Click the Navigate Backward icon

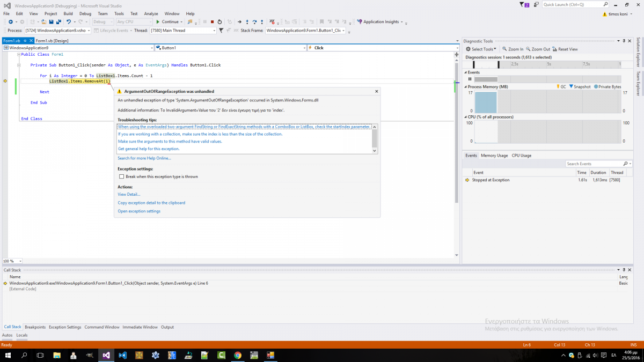(x=11, y=22)
